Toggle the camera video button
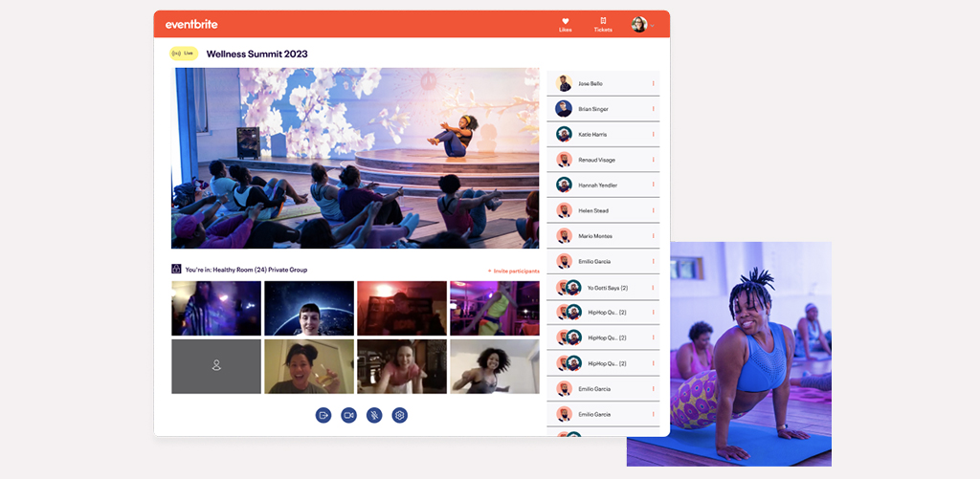The width and height of the screenshot is (980, 479). [348, 415]
